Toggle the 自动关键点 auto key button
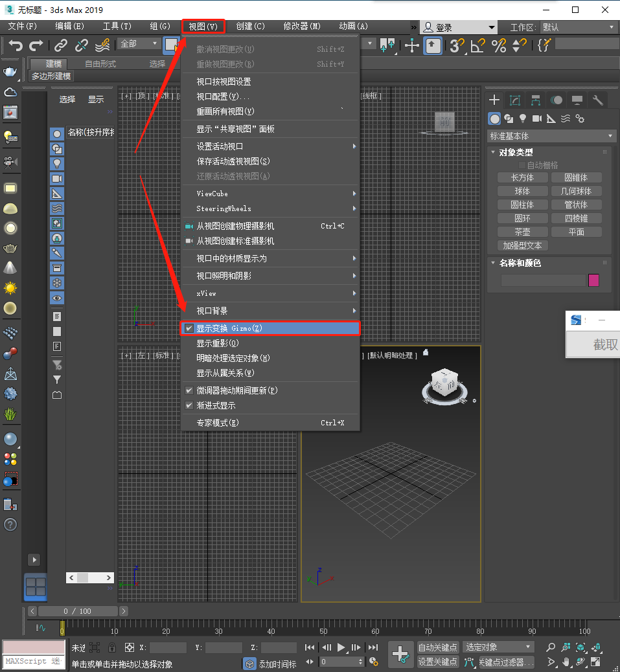Screen dimensions: 620x672 coord(438,647)
